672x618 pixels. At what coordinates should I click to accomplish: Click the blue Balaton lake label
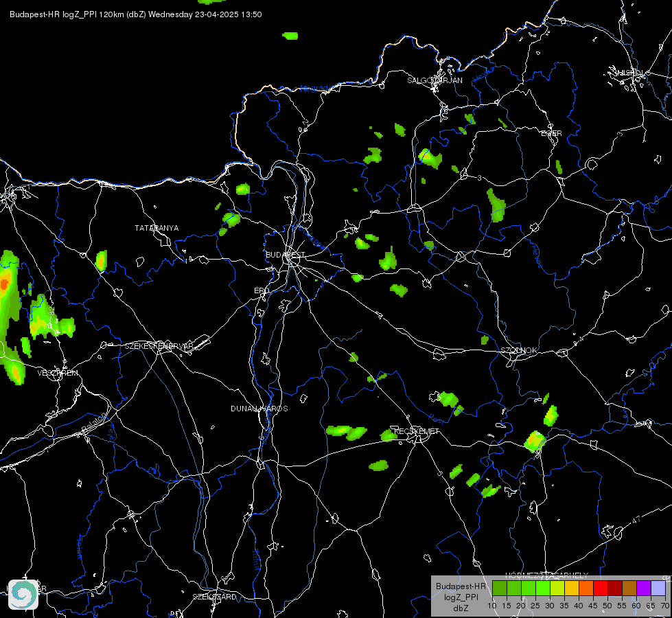pyautogui.click(x=93, y=422)
